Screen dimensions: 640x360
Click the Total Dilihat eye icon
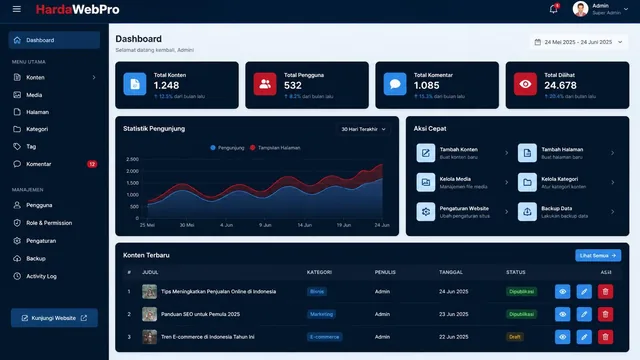pos(525,84)
